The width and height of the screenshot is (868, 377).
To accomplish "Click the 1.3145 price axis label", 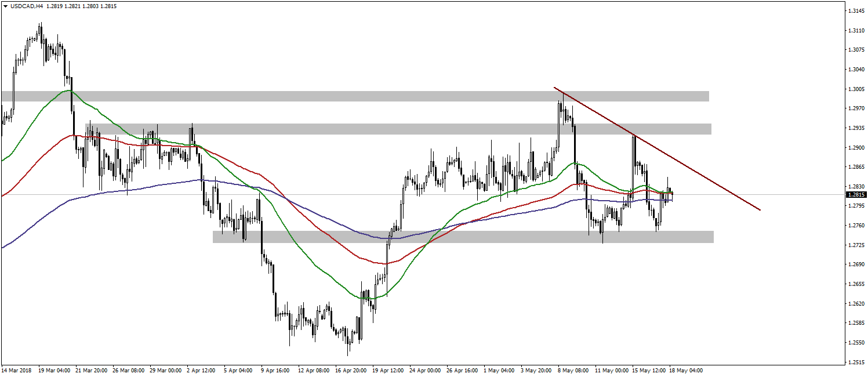I will [855, 10].
